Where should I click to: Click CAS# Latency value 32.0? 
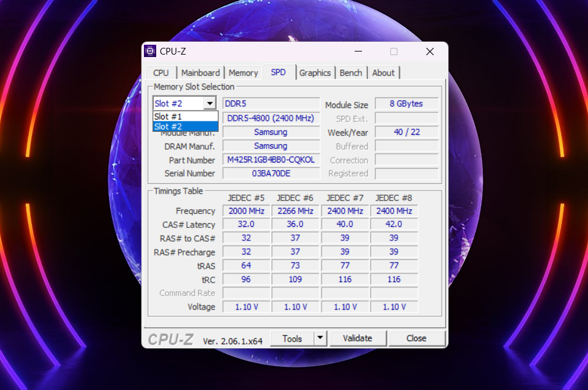246,224
